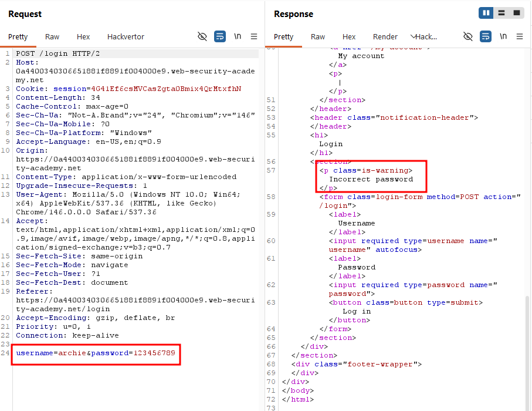Open the Request panel hamburger menu
The height and width of the screenshot is (411, 532).
point(254,36)
